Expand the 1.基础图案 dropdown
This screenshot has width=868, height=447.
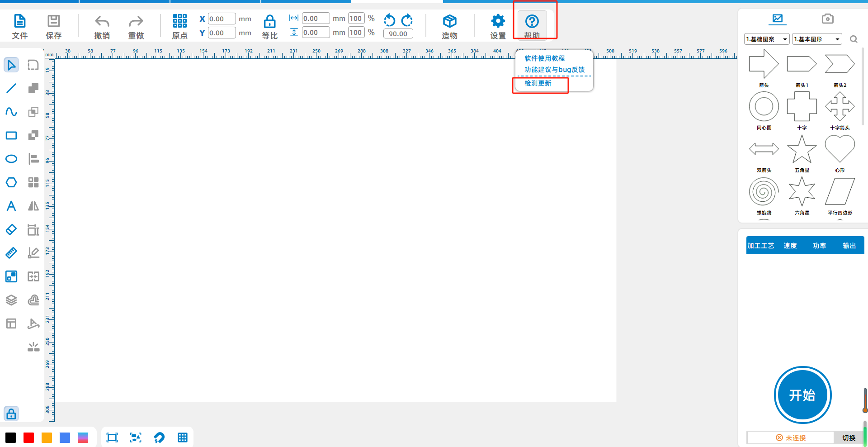point(767,39)
